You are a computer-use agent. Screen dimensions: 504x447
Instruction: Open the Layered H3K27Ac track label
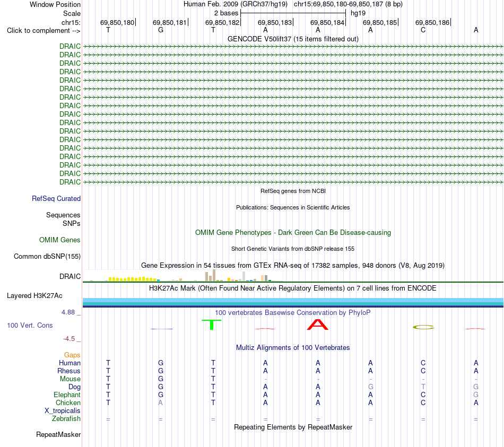(34, 296)
